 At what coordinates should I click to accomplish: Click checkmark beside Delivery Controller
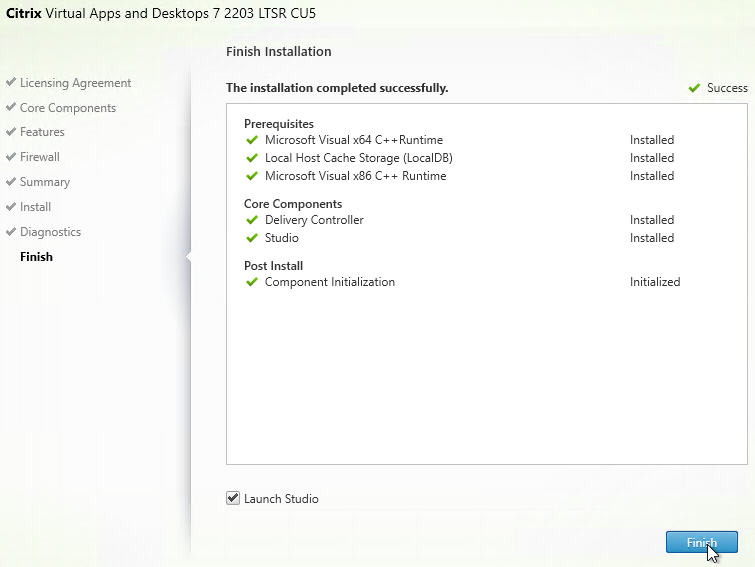[x=252, y=220]
